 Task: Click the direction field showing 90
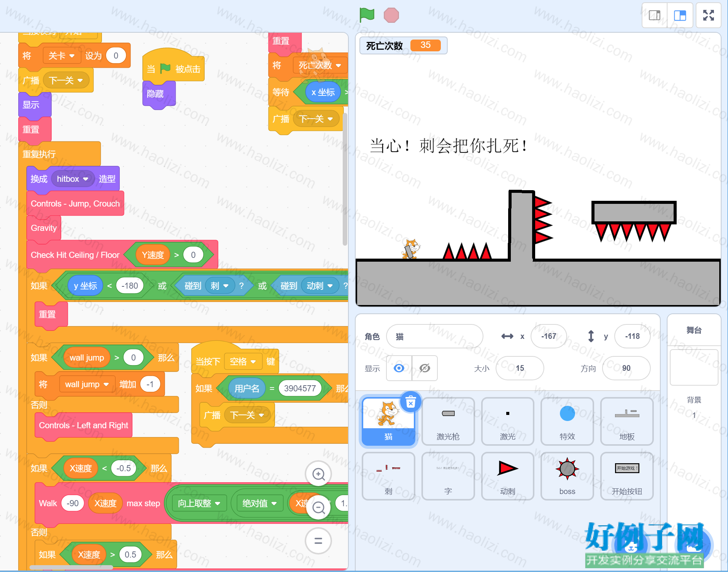pyautogui.click(x=626, y=368)
